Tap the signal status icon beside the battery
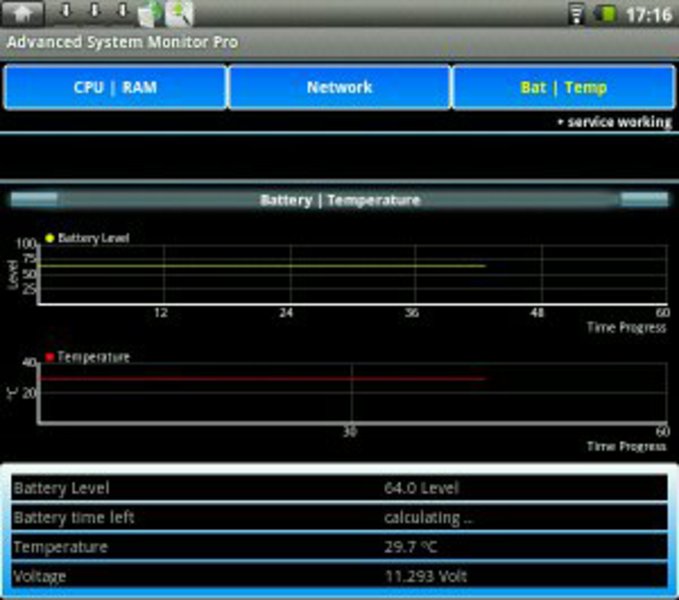 point(576,14)
